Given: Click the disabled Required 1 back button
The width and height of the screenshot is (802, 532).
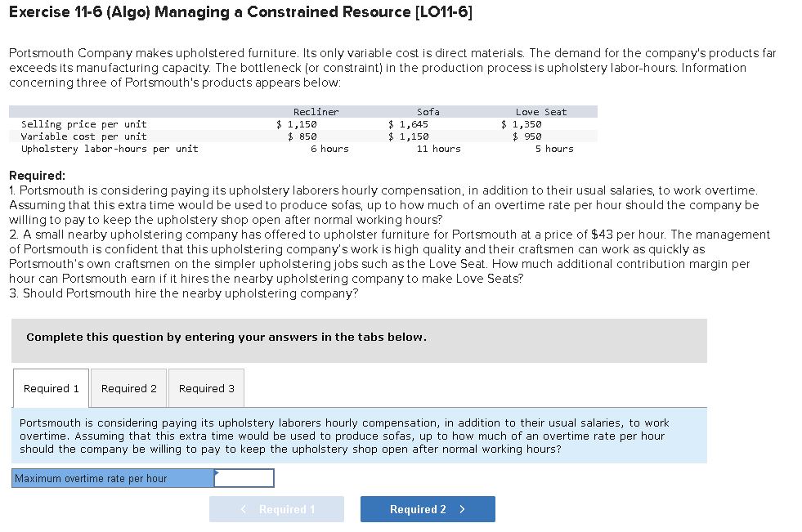Looking at the screenshot, I should pyautogui.click(x=277, y=508).
